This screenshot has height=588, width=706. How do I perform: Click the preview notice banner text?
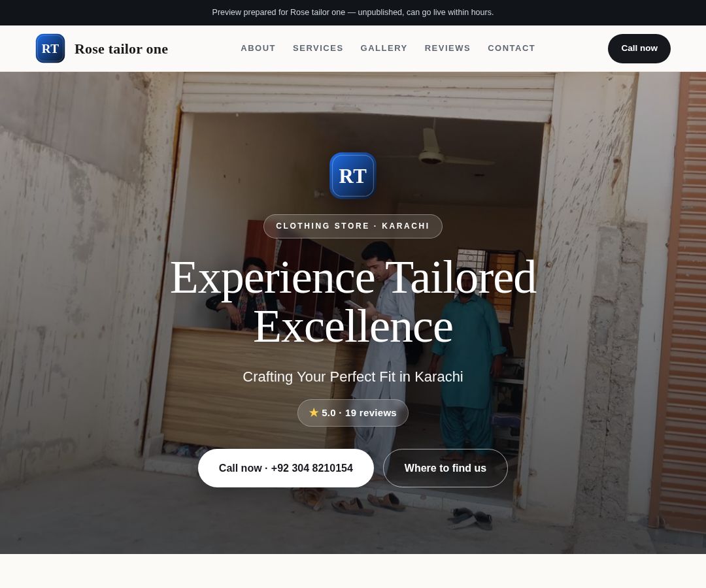click(352, 12)
